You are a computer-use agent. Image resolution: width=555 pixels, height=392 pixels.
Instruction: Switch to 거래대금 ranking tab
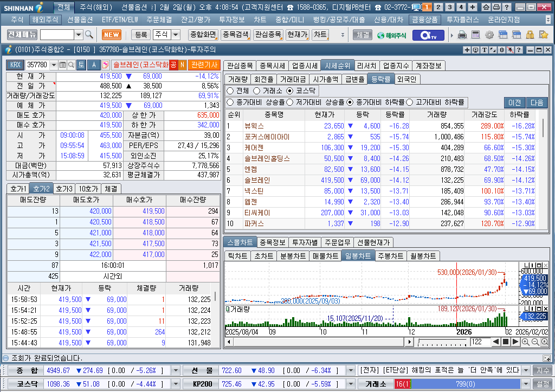(x=292, y=79)
